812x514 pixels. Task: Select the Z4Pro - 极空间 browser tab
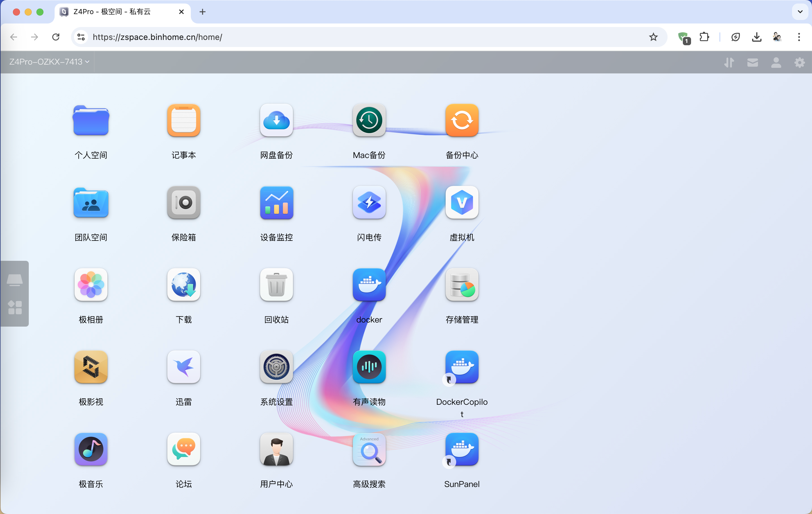pyautogui.click(x=122, y=12)
